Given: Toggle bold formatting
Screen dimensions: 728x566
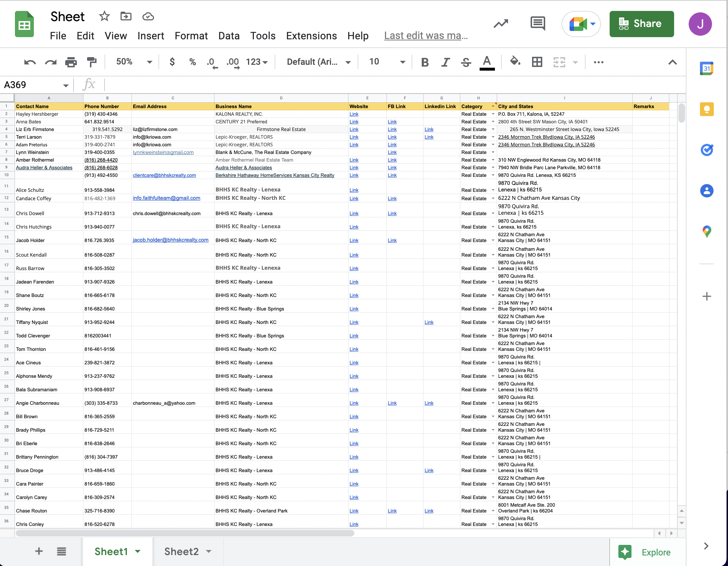Looking at the screenshot, I should coord(425,62).
